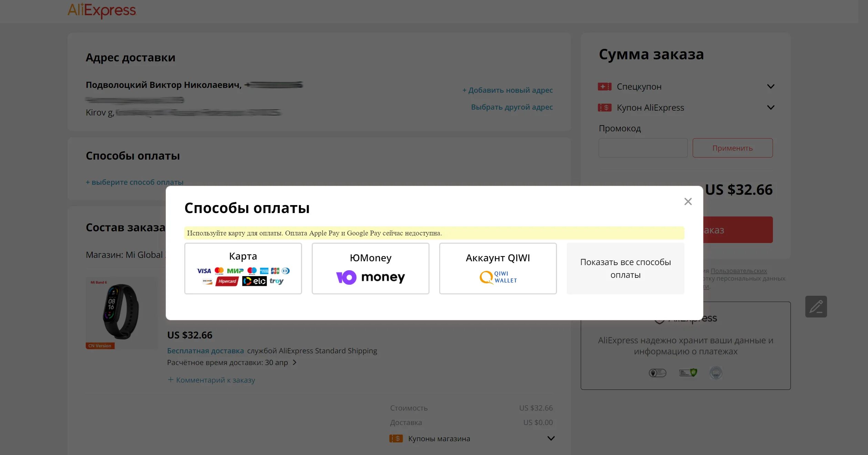
Task: Open the Mi Band 6 product thumbnail
Action: pos(122,313)
